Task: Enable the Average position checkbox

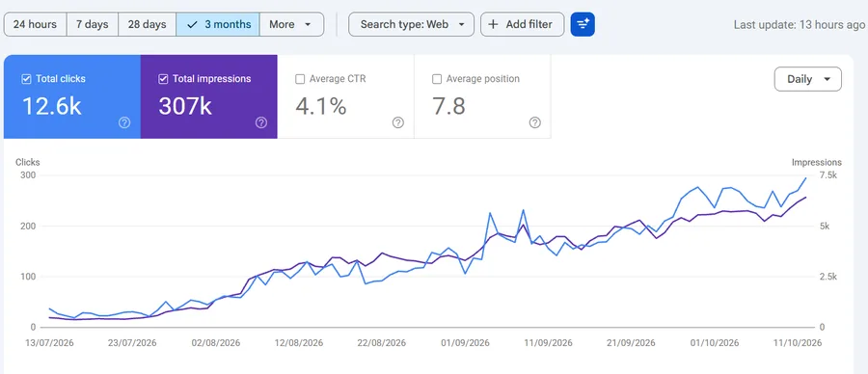Action: point(436,79)
